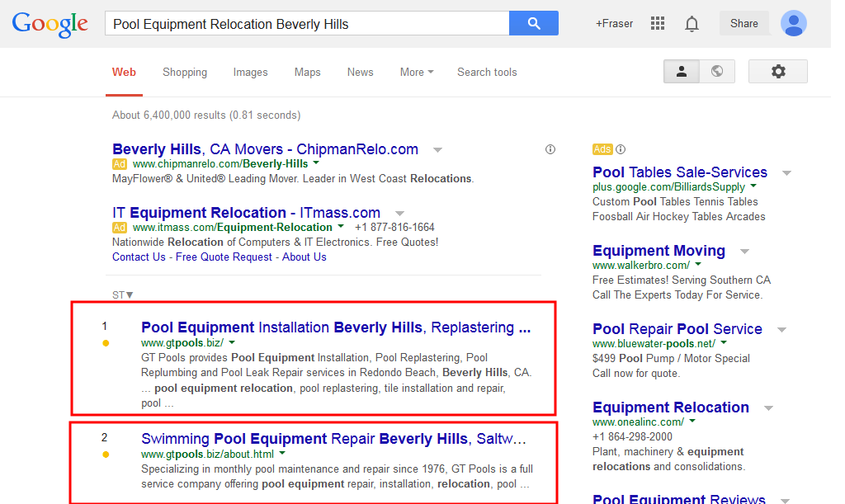Screen dimensions: 845x504
Task: Open the +Fraser profile link
Action: (x=614, y=24)
